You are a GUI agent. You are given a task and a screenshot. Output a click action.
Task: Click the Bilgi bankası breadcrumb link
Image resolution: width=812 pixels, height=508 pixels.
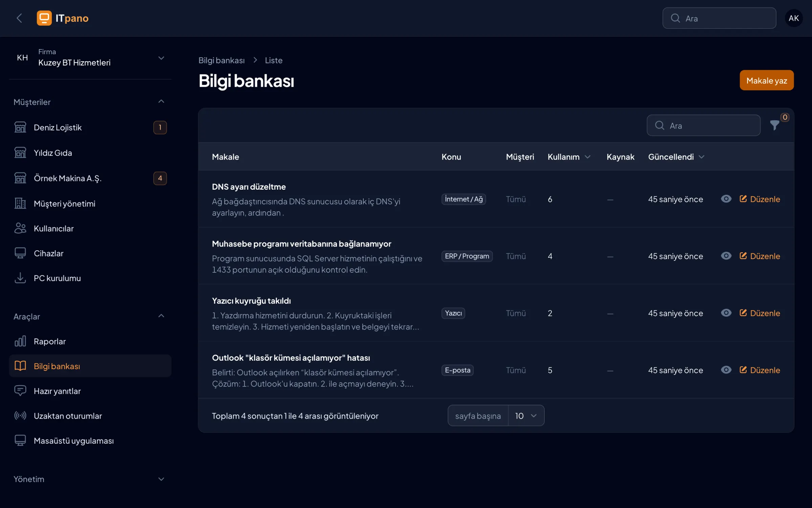(x=221, y=60)
